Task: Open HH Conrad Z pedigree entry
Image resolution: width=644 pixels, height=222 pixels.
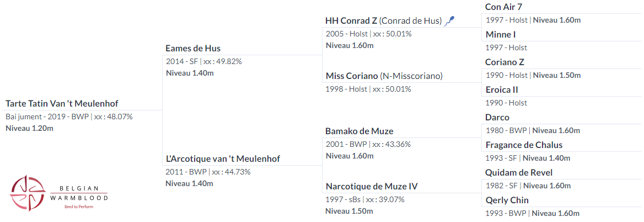Action: tap(351, 20)
